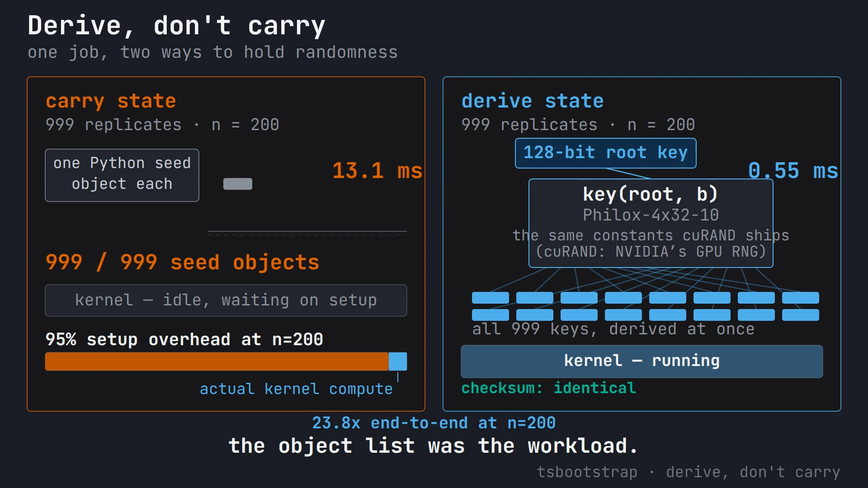Click 'the object list was the workload.' caption

(434, 446)
